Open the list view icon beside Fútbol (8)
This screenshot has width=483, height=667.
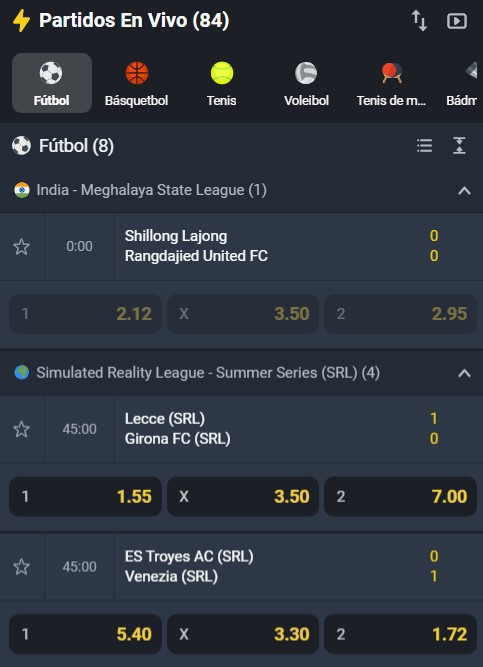[x=424, y=146]
